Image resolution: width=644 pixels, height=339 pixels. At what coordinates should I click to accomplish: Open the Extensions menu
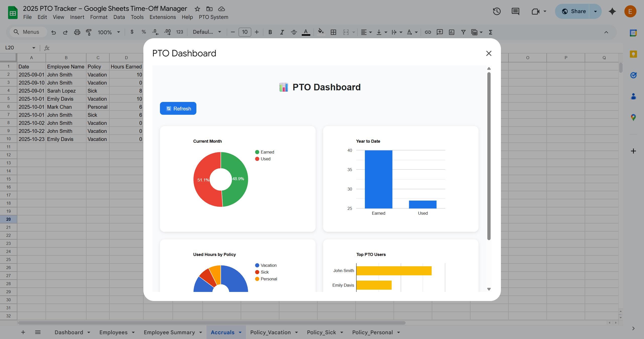tap(163, 17)
